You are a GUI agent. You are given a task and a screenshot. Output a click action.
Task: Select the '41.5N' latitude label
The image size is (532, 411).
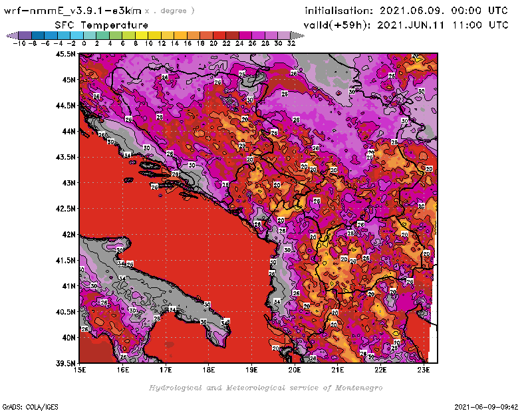pyautogui.click(x=65, y=260)
